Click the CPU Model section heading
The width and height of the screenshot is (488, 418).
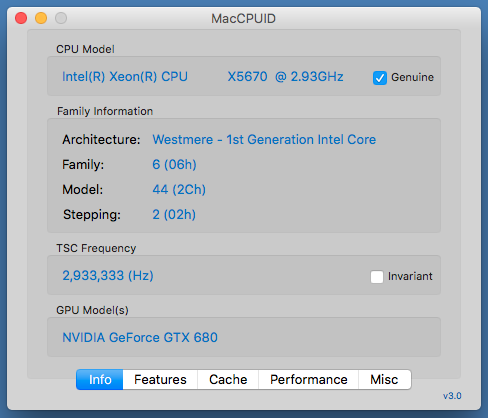(x=85, y=49)
